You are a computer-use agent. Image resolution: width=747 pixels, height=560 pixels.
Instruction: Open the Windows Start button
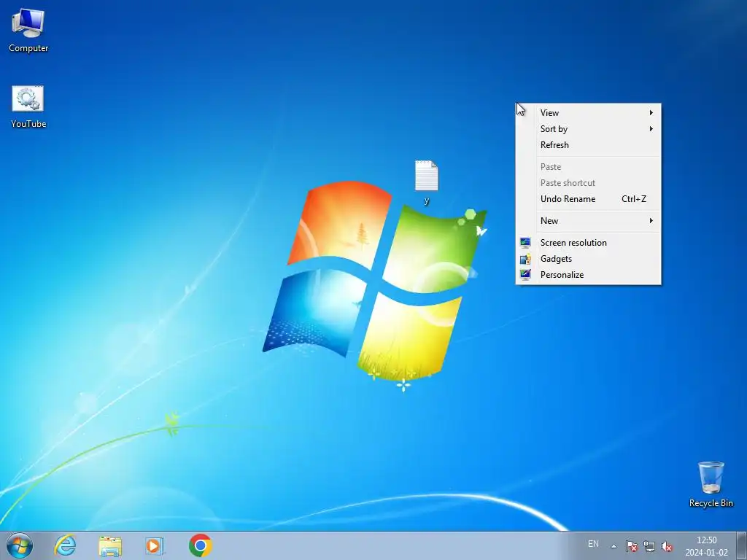pyautogui.click(x=20, y=545)
